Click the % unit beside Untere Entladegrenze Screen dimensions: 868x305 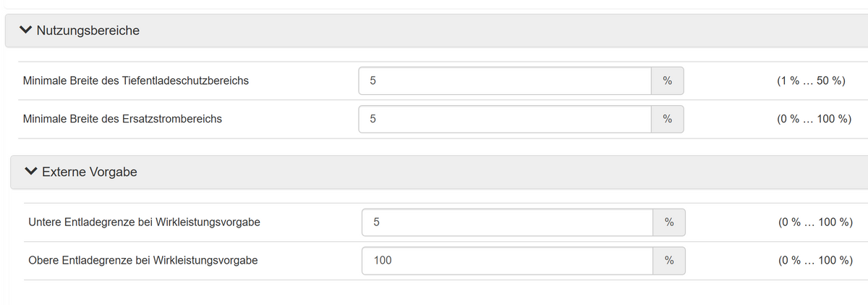coord(669,222)
